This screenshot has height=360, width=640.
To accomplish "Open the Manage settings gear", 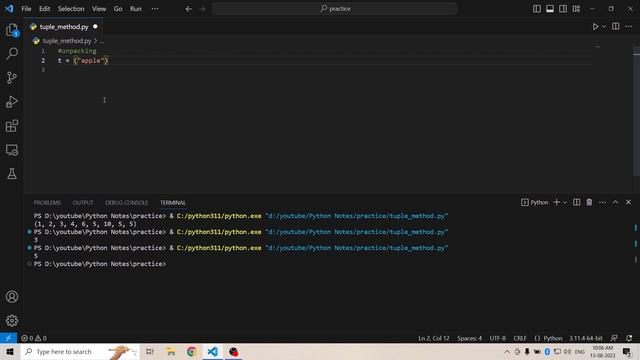I will pyautogui.click(x=12, y=321).
